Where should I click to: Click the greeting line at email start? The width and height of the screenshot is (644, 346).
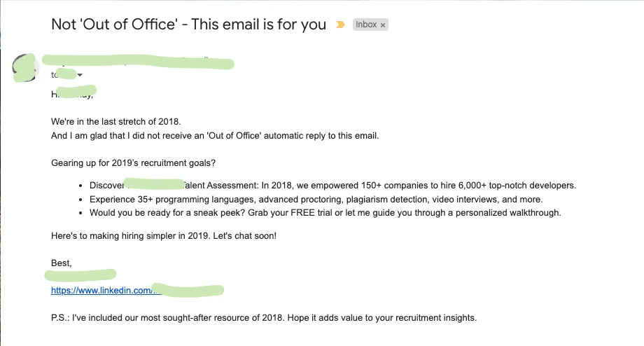click(x=73, y=93)
